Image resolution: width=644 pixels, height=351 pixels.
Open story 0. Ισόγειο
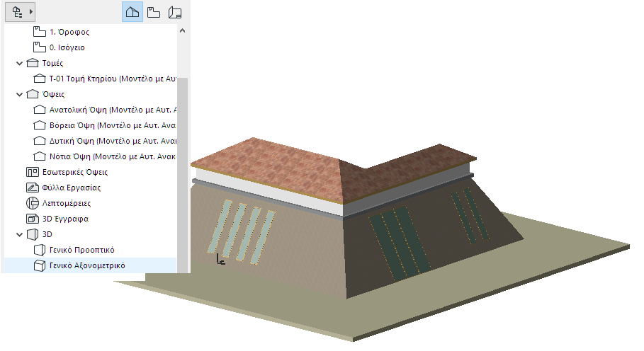[x=67, y=47]
